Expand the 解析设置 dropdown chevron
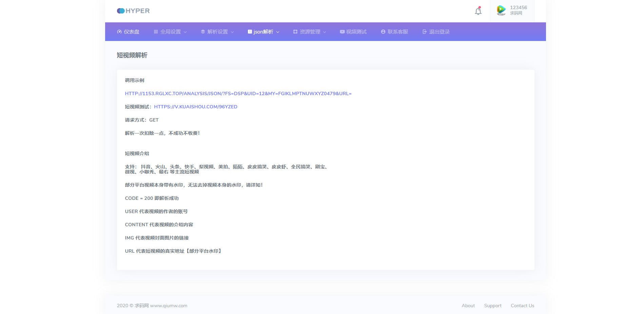Image resolution: width=644 pixels, height=314 pixels. click(x=232, y=32)
